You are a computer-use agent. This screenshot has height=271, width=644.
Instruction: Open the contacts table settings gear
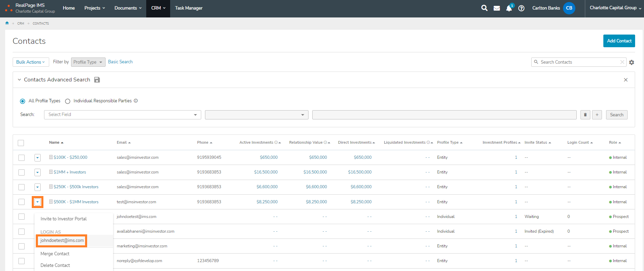pos(631,62)
